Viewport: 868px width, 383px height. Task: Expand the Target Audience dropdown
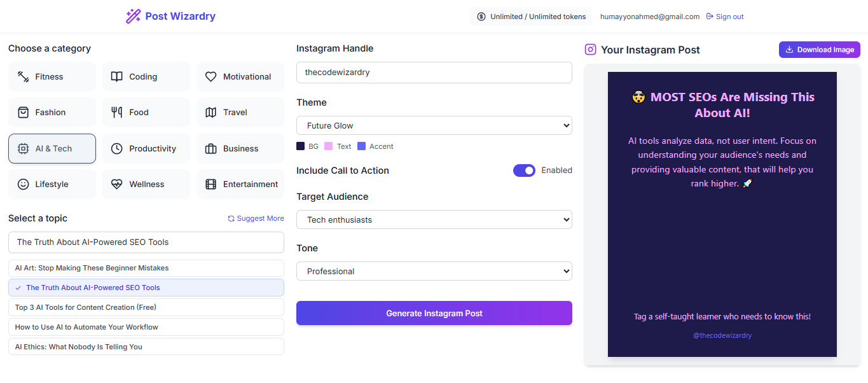[x=434, y=219]
